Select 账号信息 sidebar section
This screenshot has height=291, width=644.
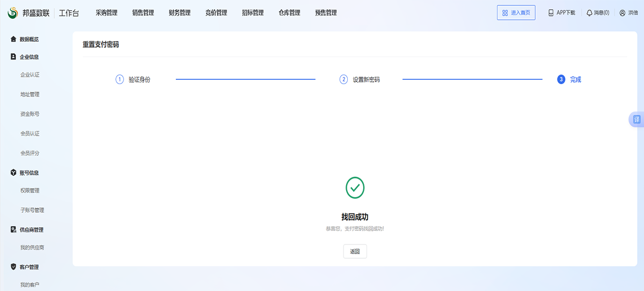[29, 173]
